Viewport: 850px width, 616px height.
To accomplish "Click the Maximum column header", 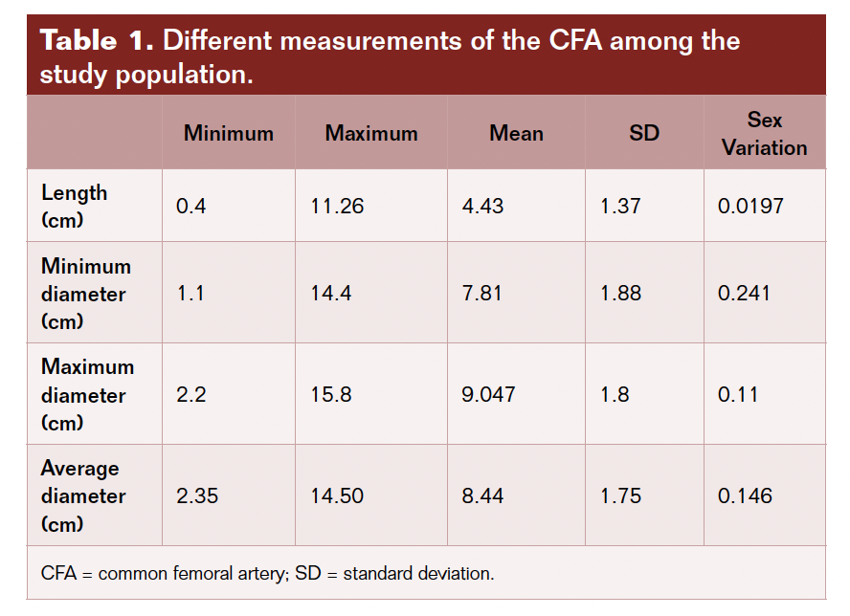I will (x=371, y=133).
